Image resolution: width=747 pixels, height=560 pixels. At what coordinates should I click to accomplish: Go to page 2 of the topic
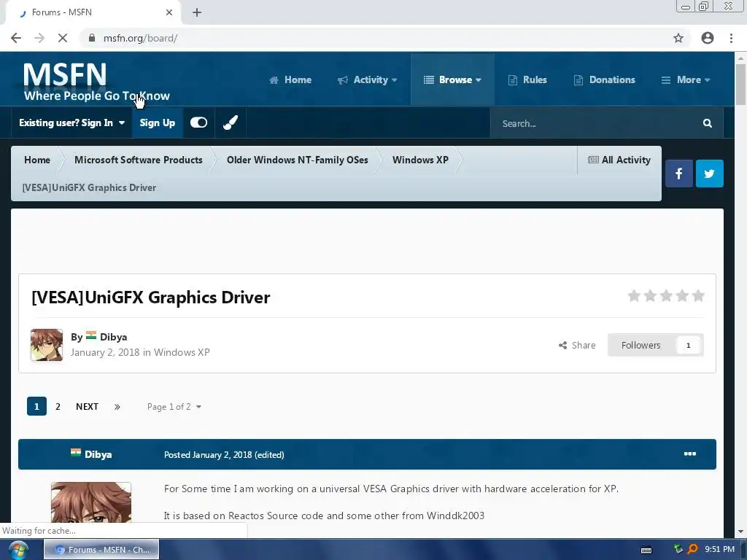pos(58,407)
